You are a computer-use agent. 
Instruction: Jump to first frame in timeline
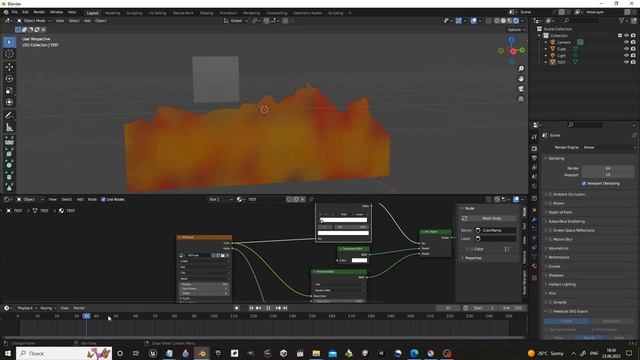coord(251,308)
